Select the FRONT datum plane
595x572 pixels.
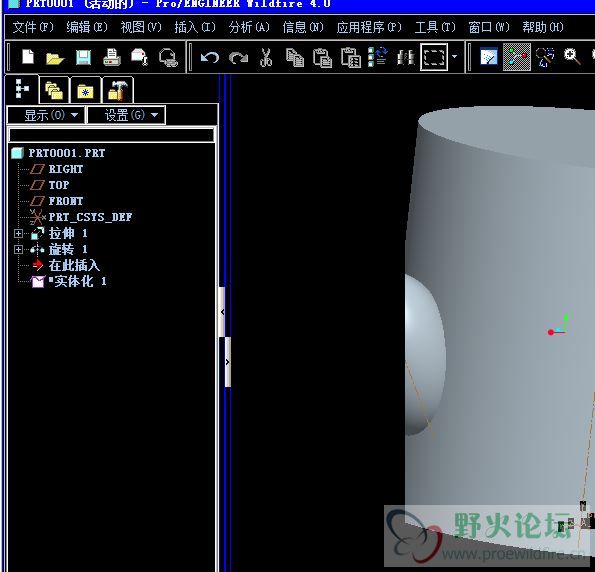click(x=66, y=201)
